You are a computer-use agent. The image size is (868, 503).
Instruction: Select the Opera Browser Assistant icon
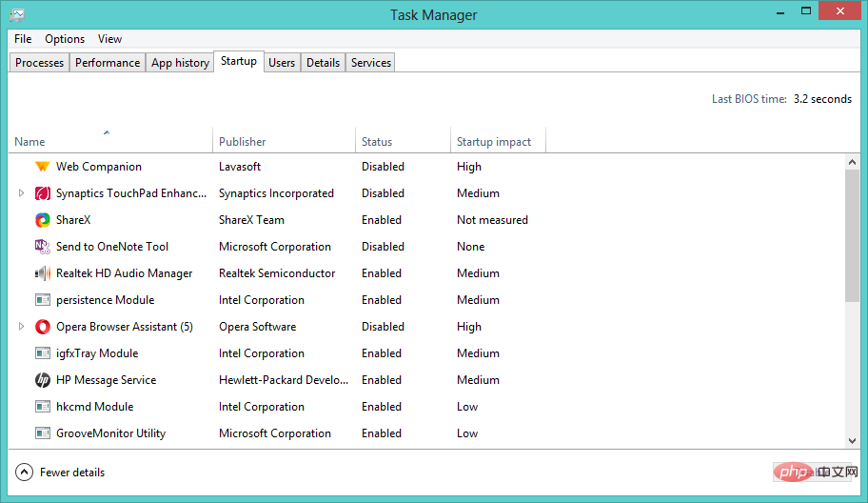pyautogui.click(x=42, y=327)
